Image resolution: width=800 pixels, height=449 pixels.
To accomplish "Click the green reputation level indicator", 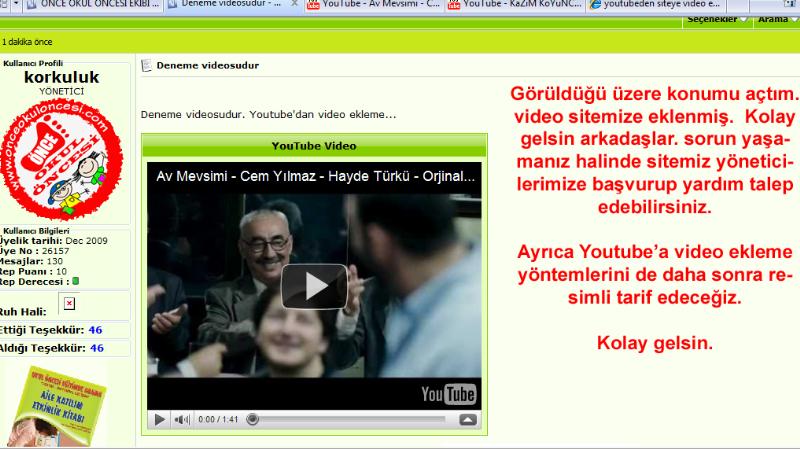I will point(76,281).
